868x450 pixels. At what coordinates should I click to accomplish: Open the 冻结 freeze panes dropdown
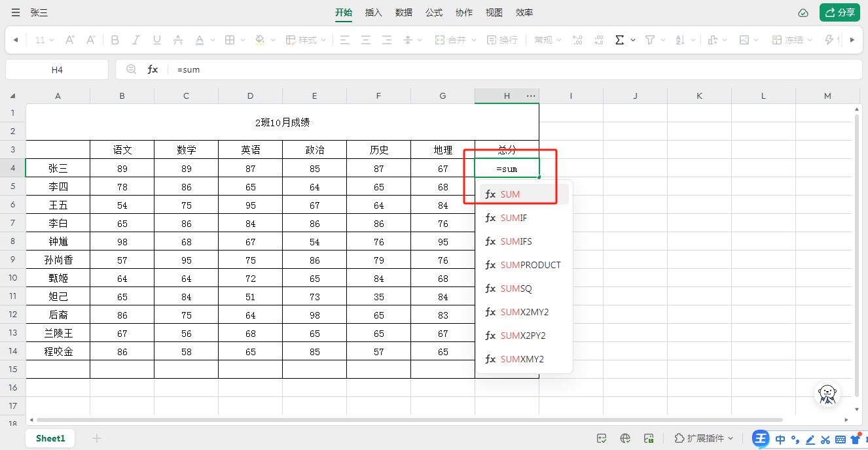coord(792,40)
